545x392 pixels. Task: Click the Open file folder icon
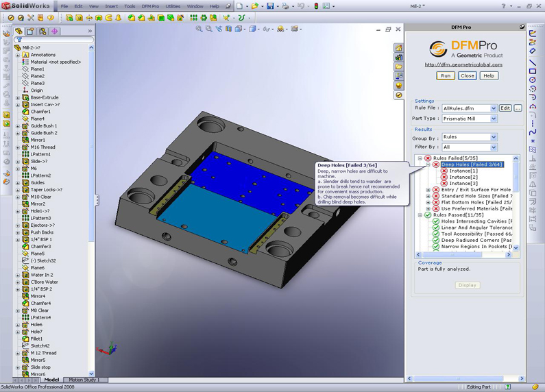pos(255,6)
